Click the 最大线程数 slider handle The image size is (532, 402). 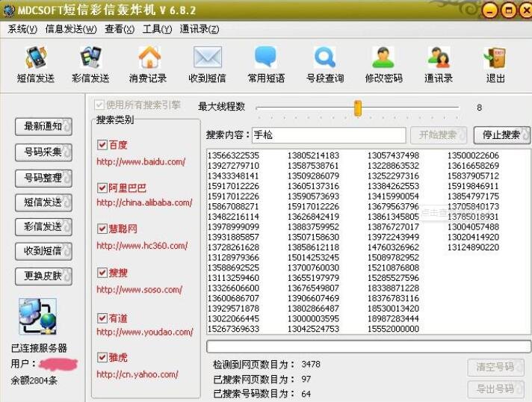point(358,108)
